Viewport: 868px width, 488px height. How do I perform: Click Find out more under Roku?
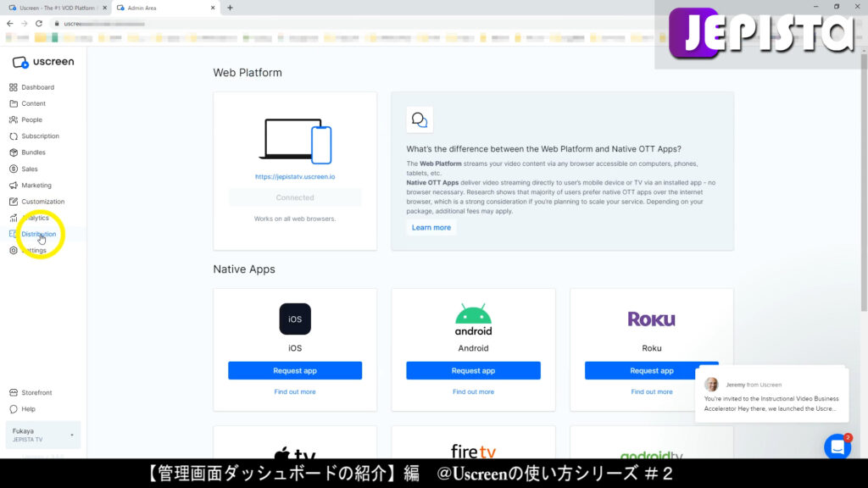point(652,391)
